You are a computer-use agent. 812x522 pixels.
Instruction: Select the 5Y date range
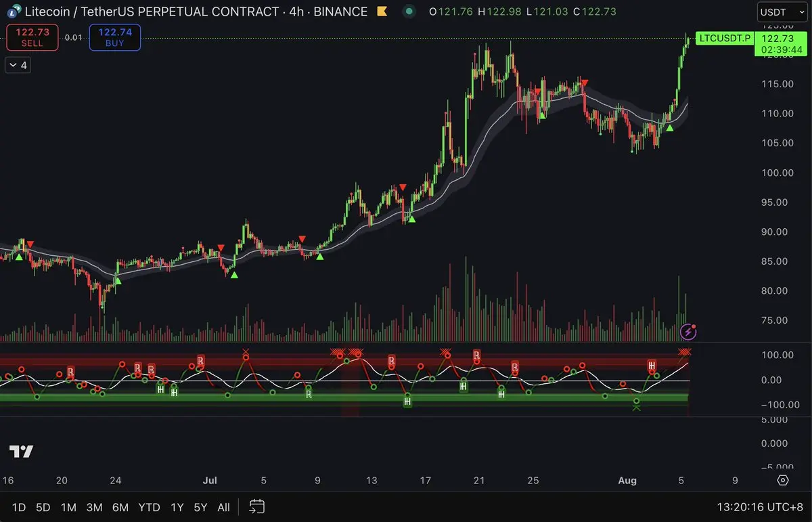(200, 507)
